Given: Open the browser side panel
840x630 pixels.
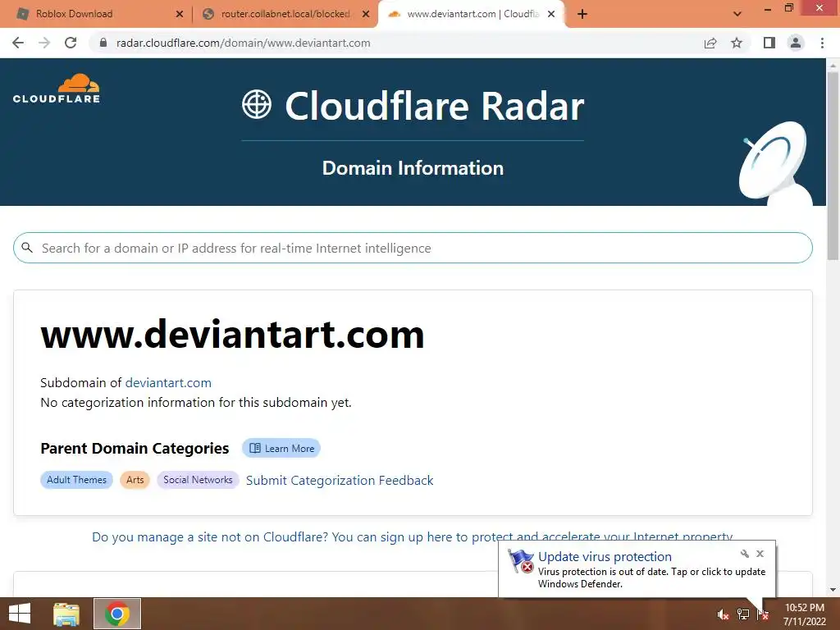Looking at the screenshot, I should coord(769,43).
